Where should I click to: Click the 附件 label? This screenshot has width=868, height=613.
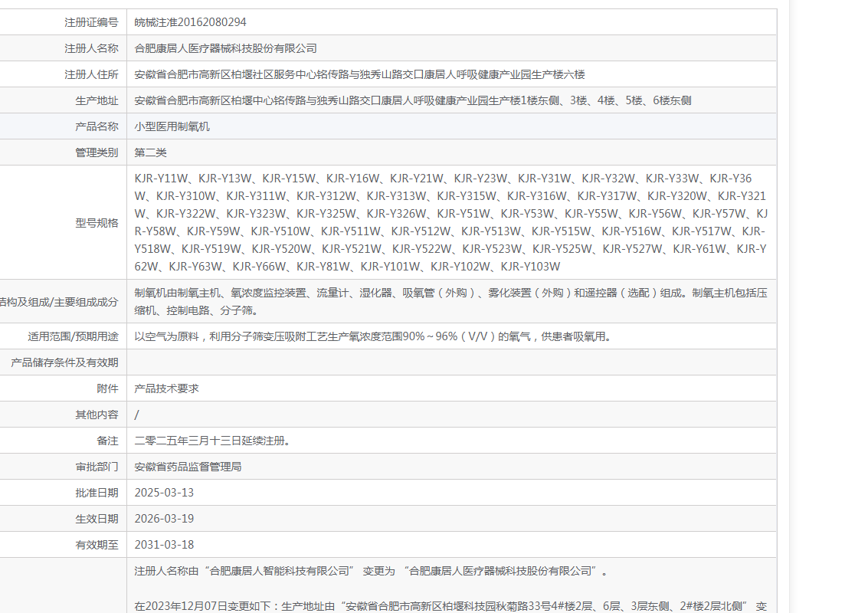click(x=107, y=388)
